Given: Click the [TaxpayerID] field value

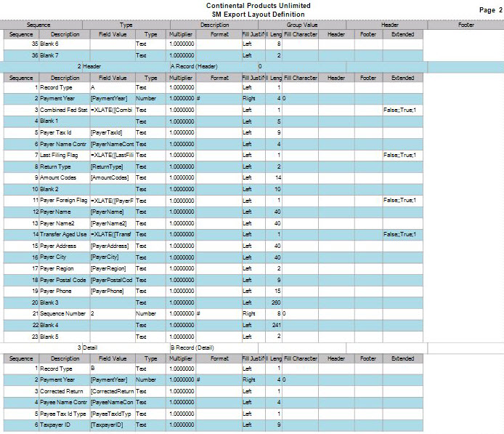Looking at the screenshot, I should [107, 425].
